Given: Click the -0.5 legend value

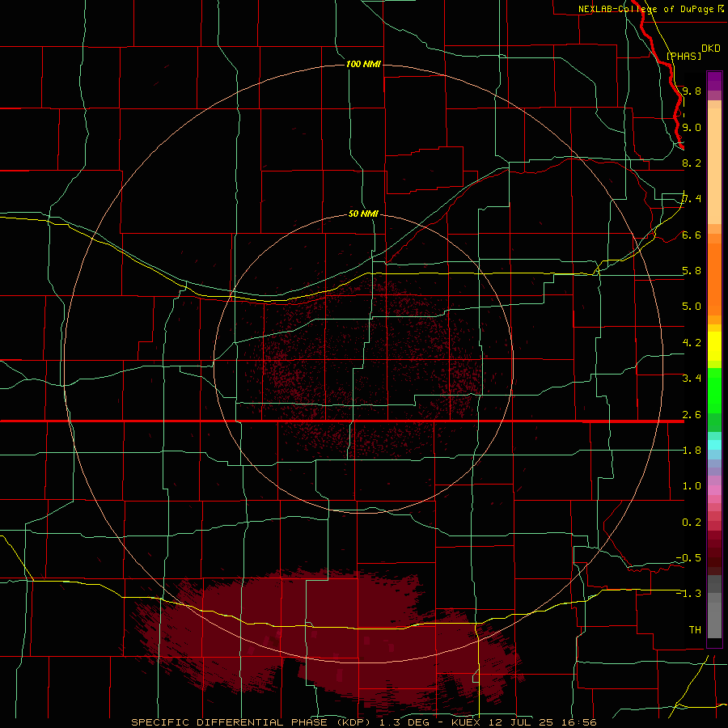Looking at the screenshot, I should click(x=688, y=558).
